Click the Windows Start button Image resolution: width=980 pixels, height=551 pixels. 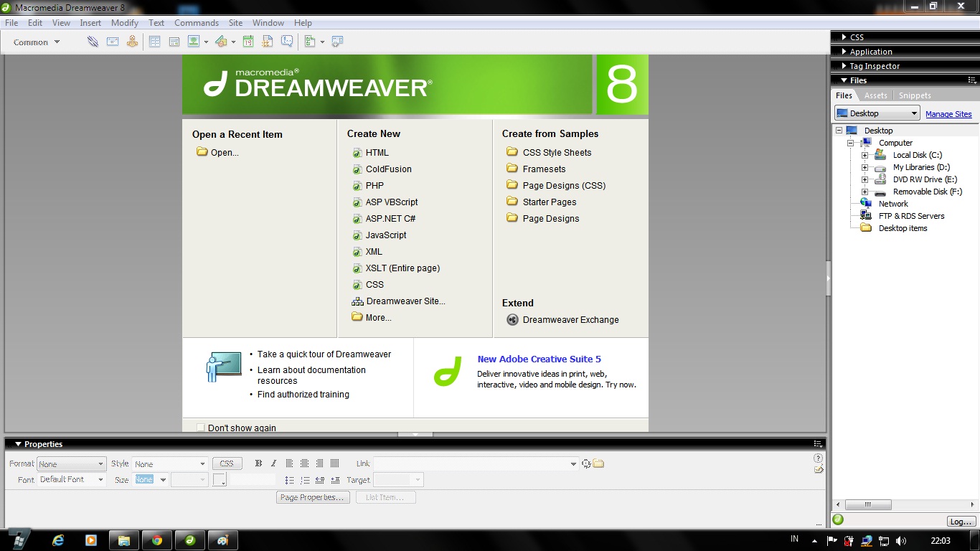19,540
